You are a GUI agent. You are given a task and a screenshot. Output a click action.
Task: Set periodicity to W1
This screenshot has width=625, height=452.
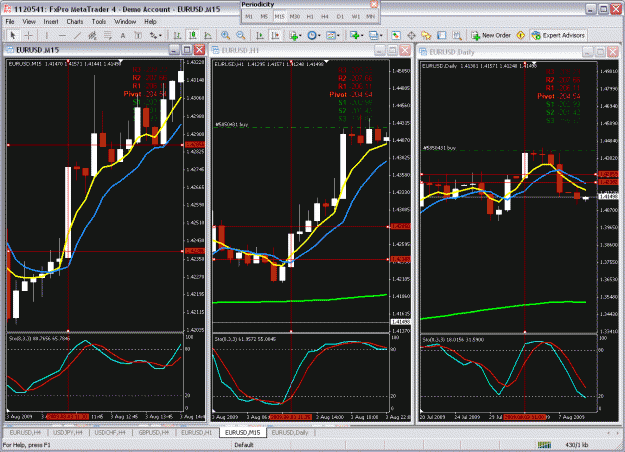355,16
